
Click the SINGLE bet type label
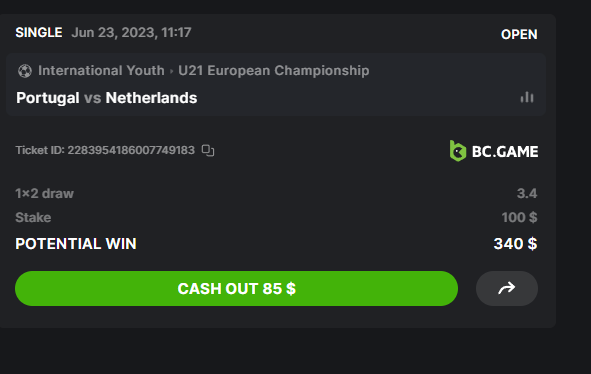[39, 32]
